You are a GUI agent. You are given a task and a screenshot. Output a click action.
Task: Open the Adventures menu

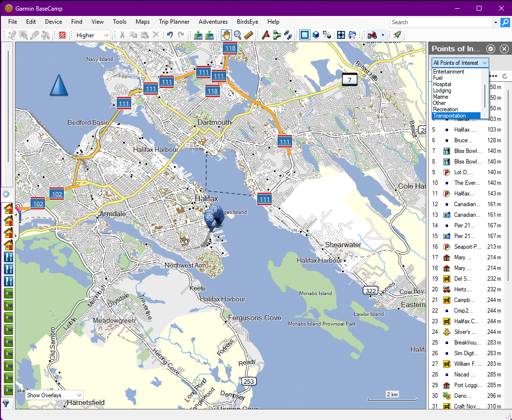(x=213, y=22)
